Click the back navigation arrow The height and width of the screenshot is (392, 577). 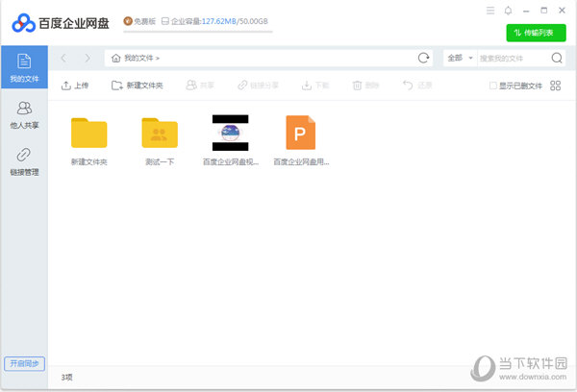63,58
